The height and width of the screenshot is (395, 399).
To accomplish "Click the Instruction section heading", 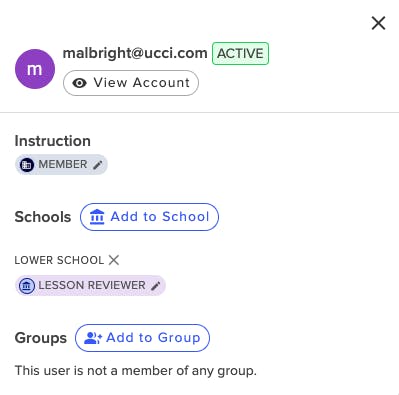I will coord(53,141).
